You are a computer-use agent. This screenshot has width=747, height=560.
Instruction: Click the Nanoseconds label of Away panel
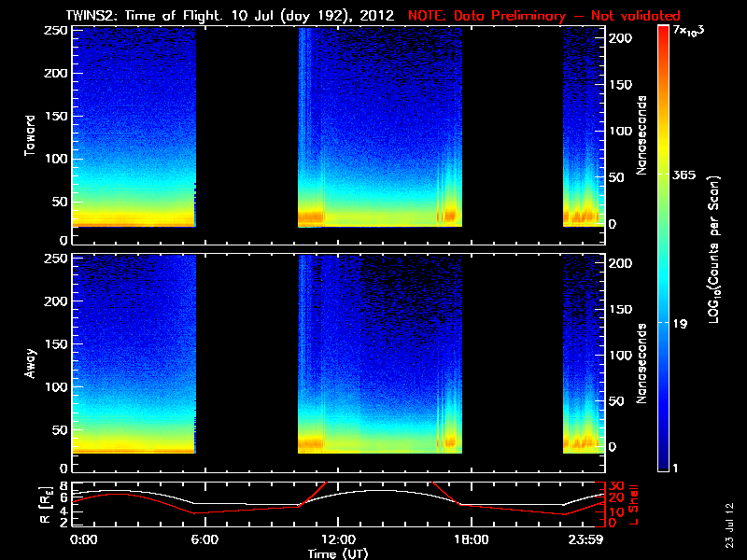click(641, 363)
